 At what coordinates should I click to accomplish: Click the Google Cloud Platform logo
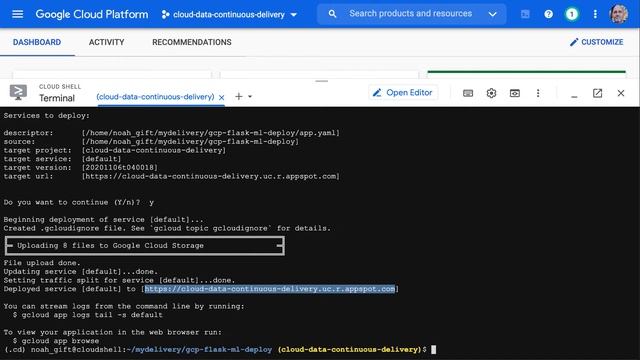pos(92,14)
